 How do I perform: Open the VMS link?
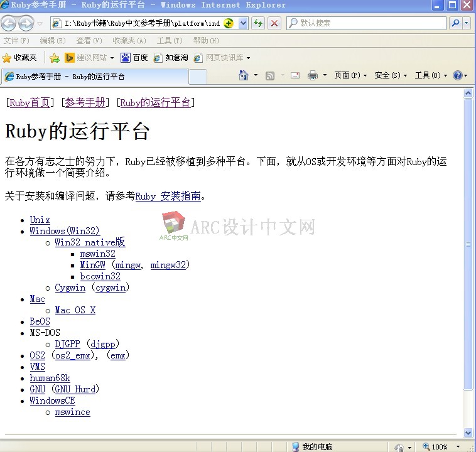(x=37, y=367)
